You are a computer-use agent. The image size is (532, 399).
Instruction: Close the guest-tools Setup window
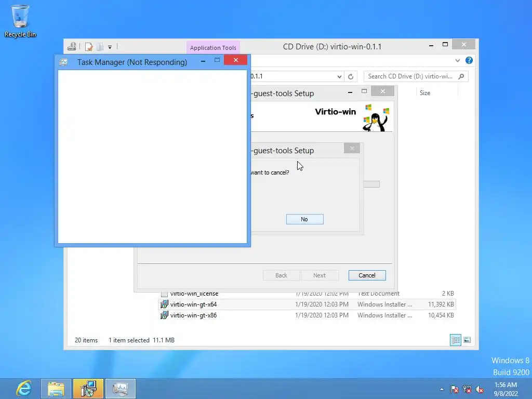point(383,91)
